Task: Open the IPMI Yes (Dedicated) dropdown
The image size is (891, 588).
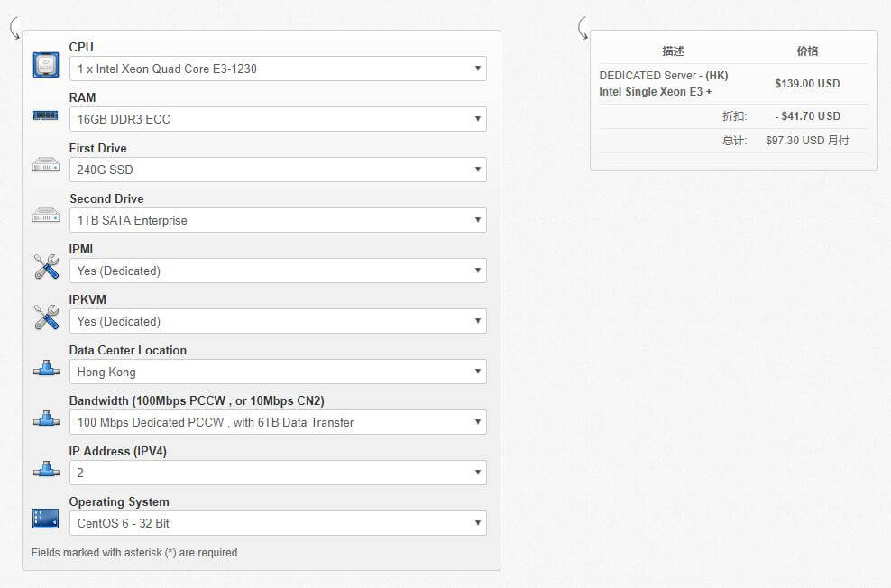Action: click(278, 271)
